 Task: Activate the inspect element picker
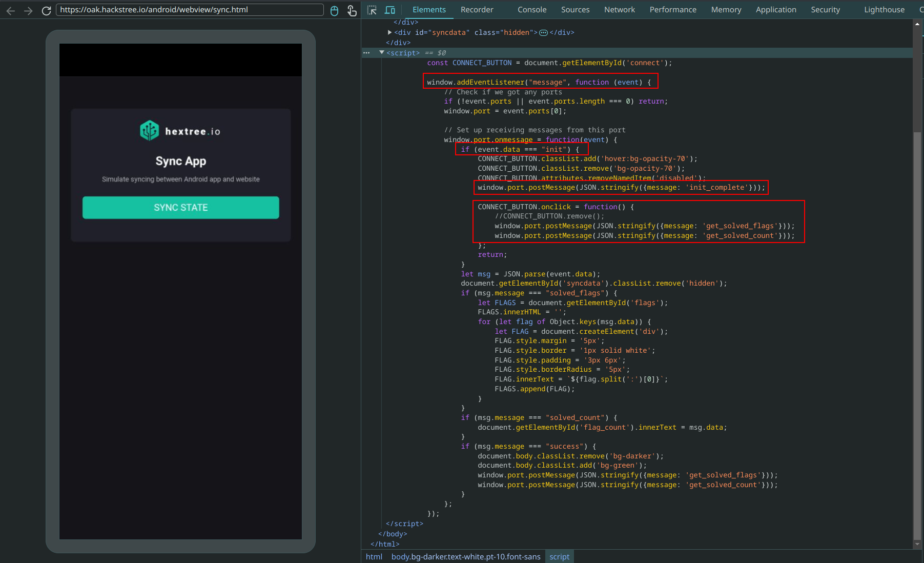tap(372, 10)
